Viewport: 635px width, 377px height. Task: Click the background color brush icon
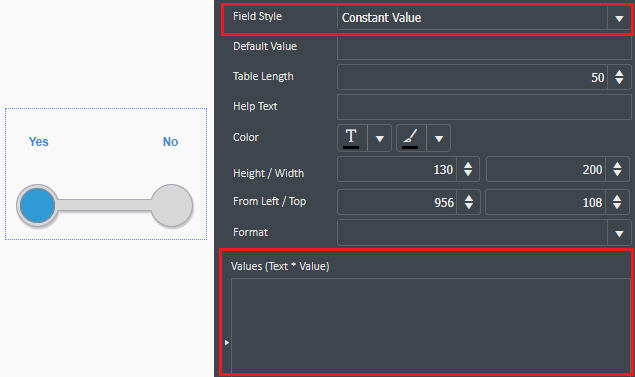[410, 138]
